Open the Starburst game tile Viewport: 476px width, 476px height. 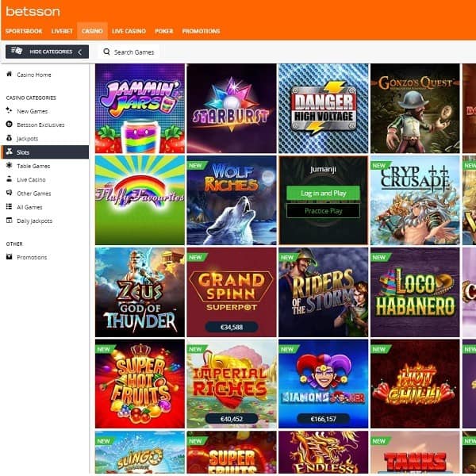[232, 109]
